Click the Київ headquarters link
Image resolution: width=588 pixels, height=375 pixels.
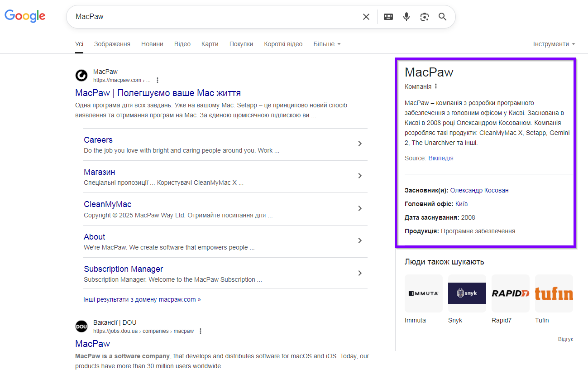462,204
